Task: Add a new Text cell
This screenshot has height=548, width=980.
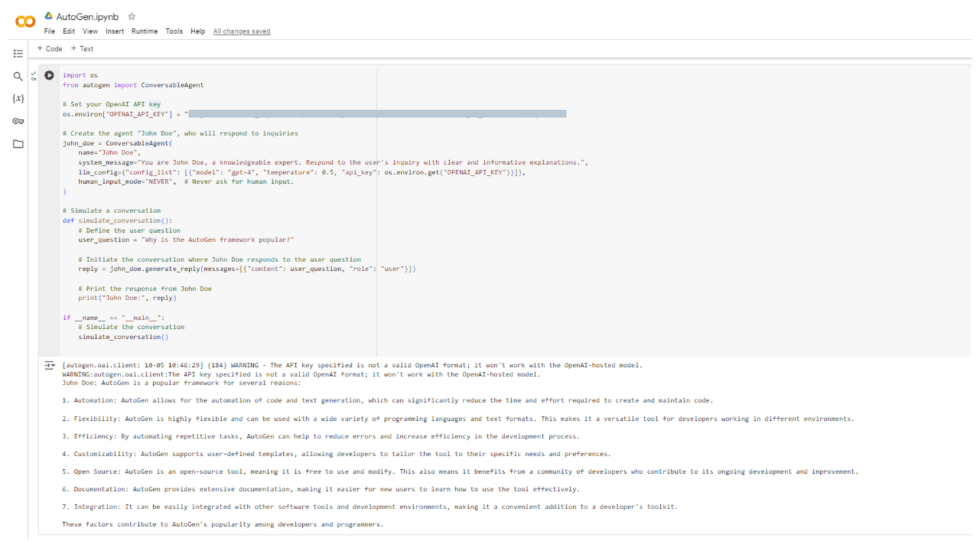Action: coord(82,49)
